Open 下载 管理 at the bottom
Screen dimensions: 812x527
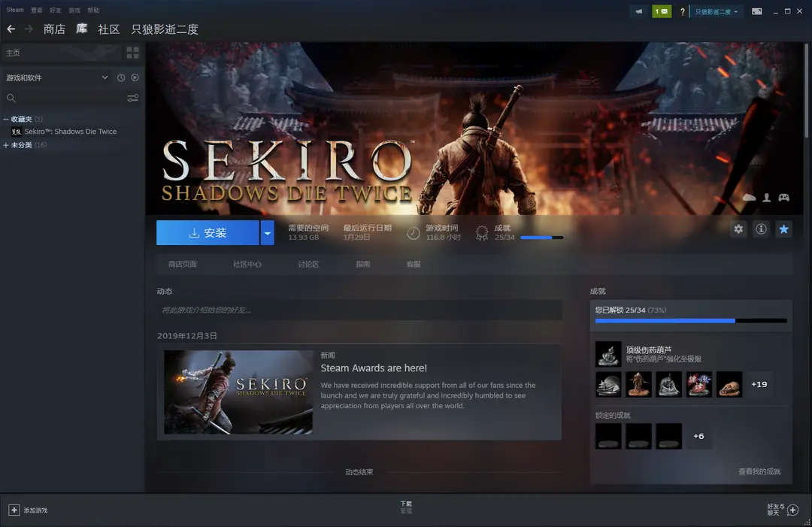[x=406, y=507]
